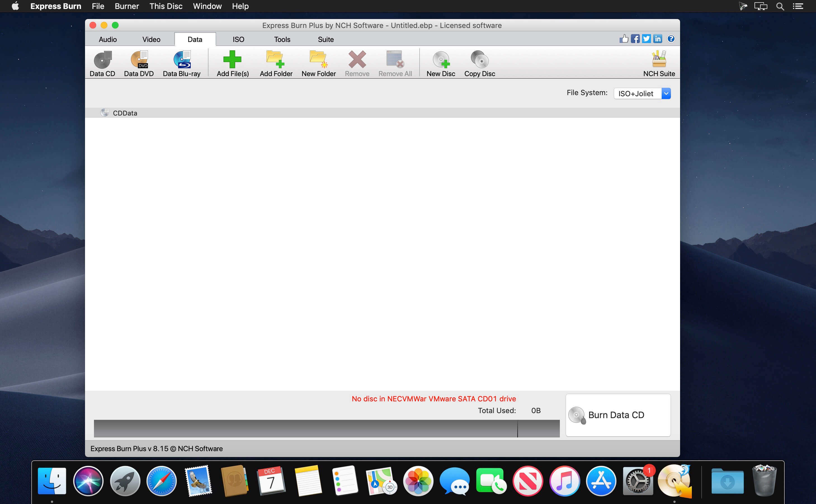The image size is (816, 504).
Task: Open Music app from the dock
Action: (564, 481)
